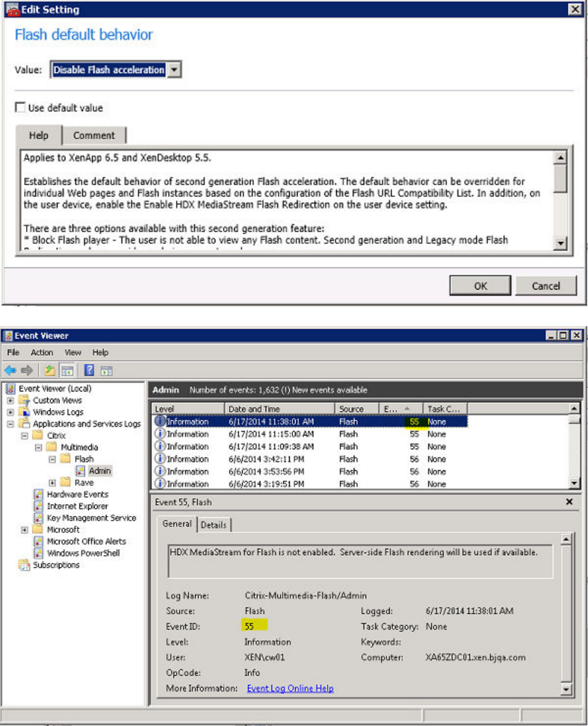Click the info icon of 11:15:00 AM event

point(160,434)
